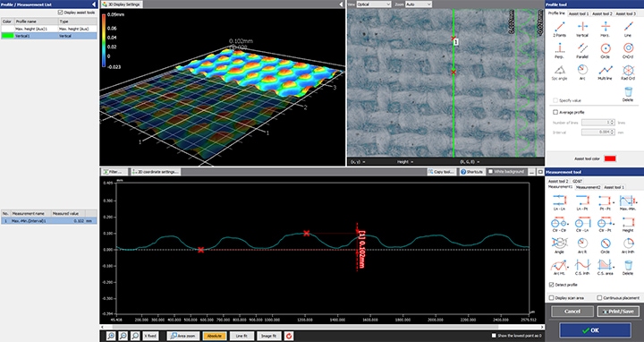Toggle the White background checkbox
The image size is (644, 342).
(490, 171)
